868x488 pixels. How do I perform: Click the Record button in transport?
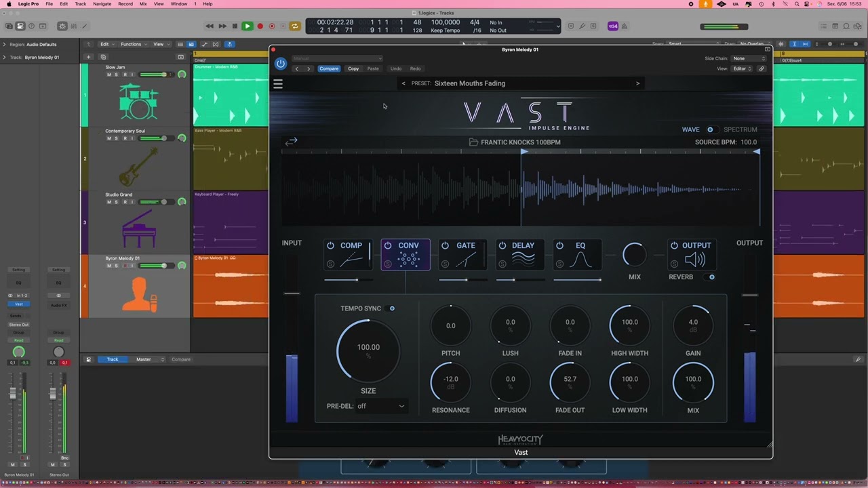coord(260,26)
